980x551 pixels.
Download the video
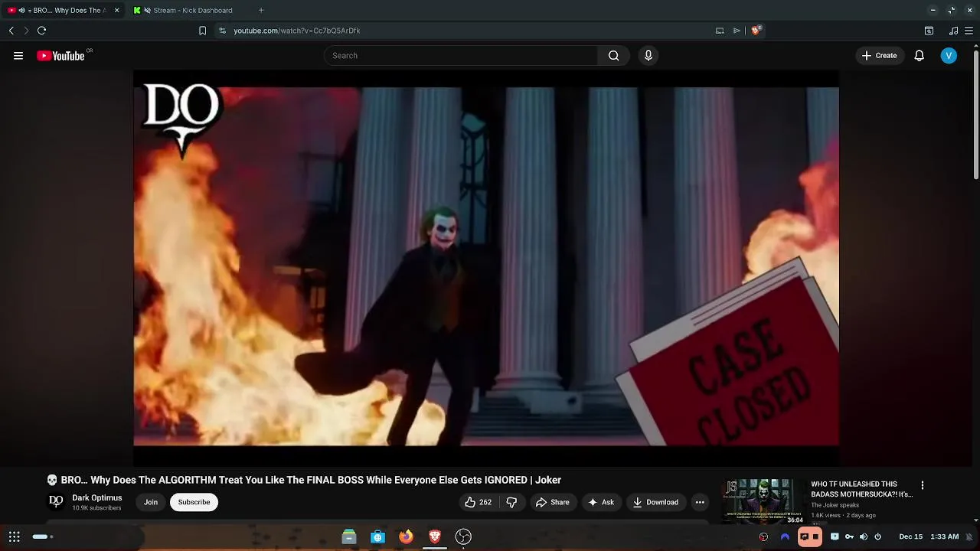(x=655, y=502)
